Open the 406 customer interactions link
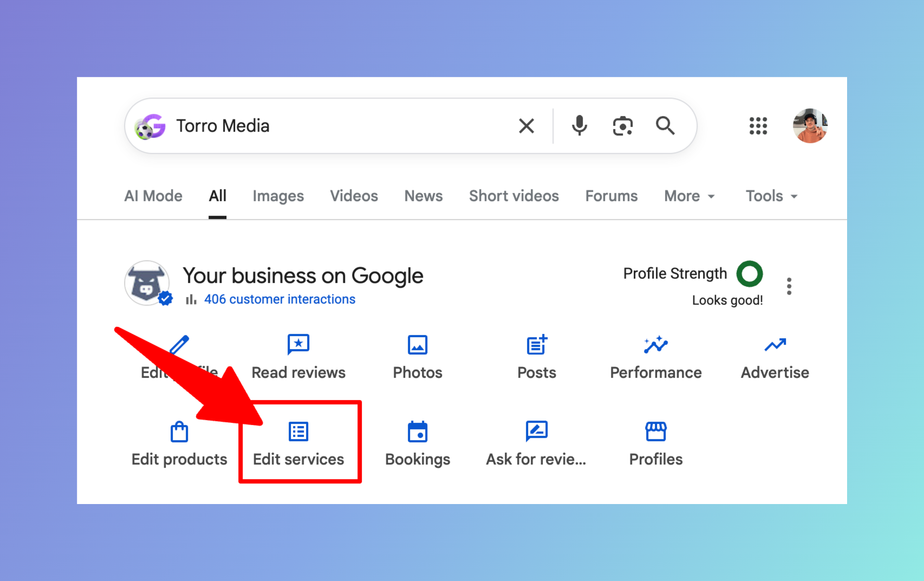924x581 pixels. coord(279,299)
